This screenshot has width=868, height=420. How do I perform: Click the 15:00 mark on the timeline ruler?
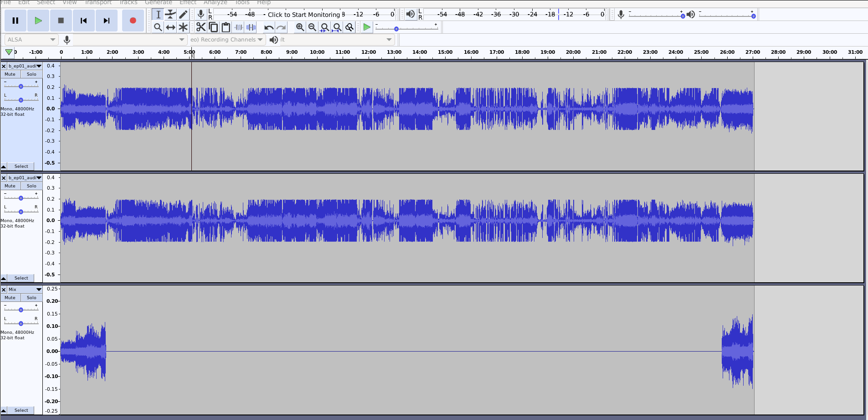(x=445, y=52)
